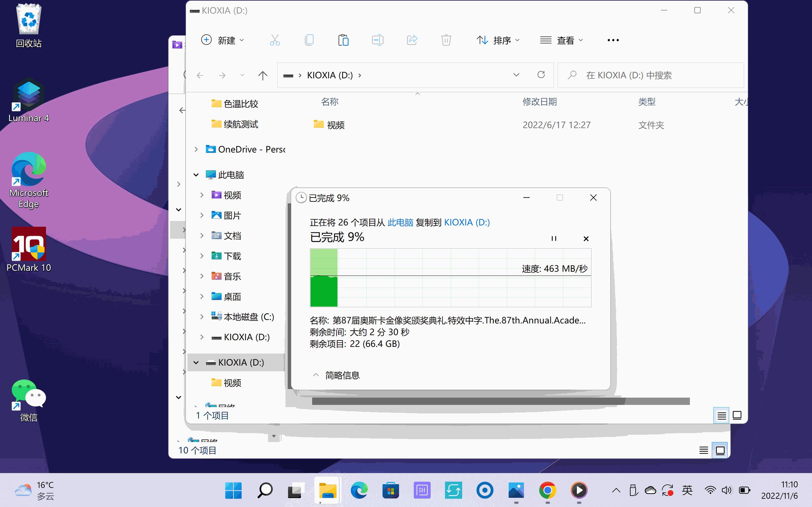This screenshot has width=812, height=507.
Task: Collapse the 此电脑 tree node
Action: pos(196,174)
